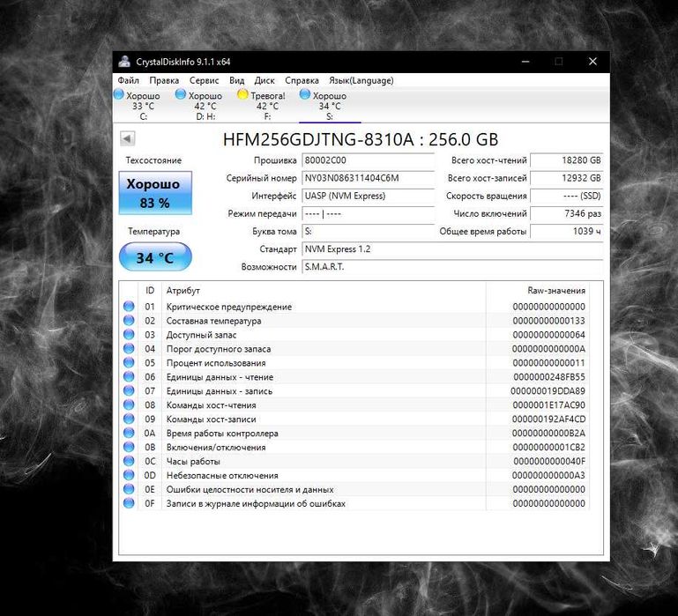678x616 pixels.
Task: Click raw value 0000000248FB55
Action: tap(549, 377)
